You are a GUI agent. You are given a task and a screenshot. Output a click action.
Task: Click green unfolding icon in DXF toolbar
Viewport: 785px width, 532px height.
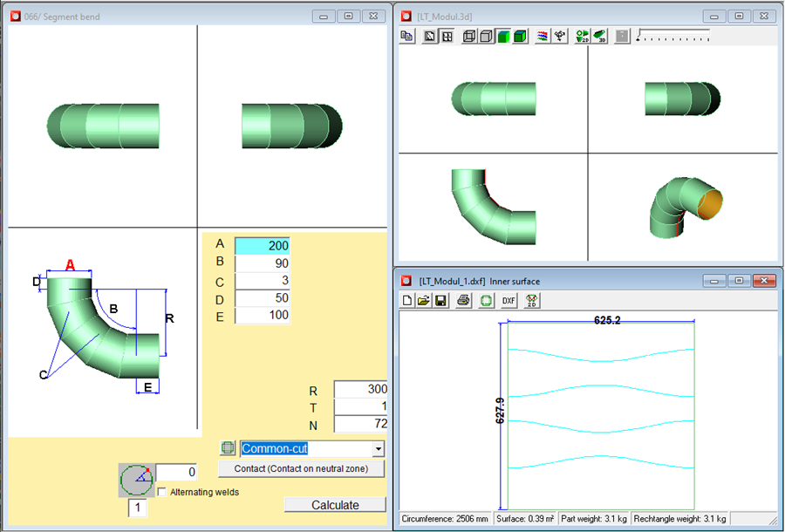(486, 300)
